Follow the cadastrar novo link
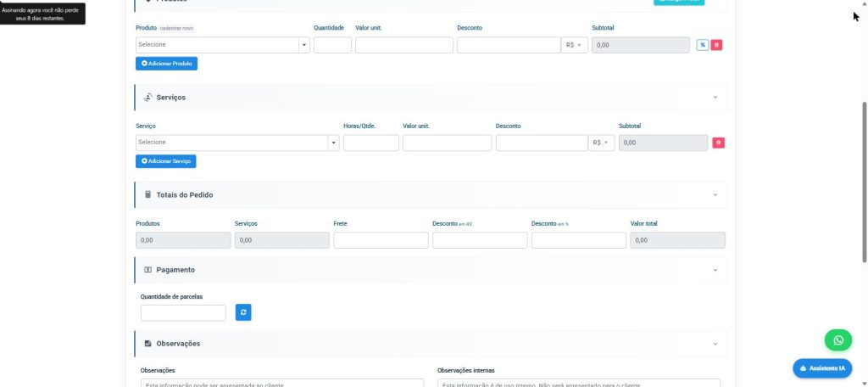The height and width of the screenshot is (387, 868). click(x=176, y=28)
